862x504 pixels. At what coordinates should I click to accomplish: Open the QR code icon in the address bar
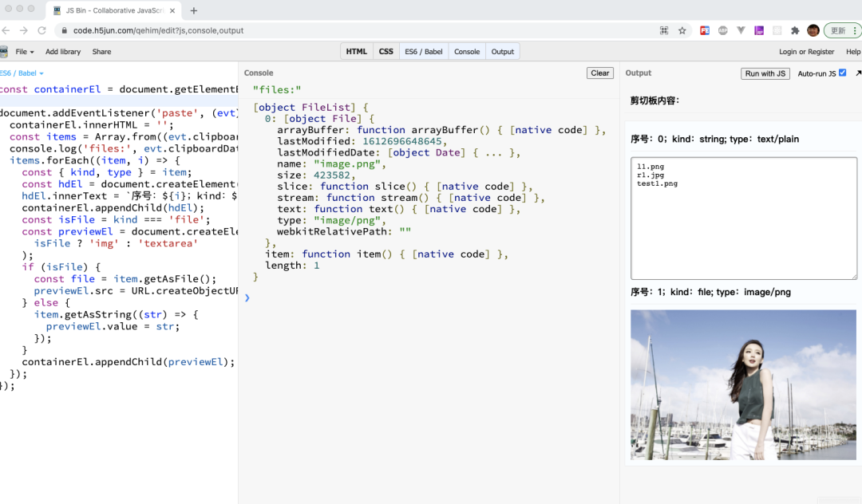tap(664, 30)
